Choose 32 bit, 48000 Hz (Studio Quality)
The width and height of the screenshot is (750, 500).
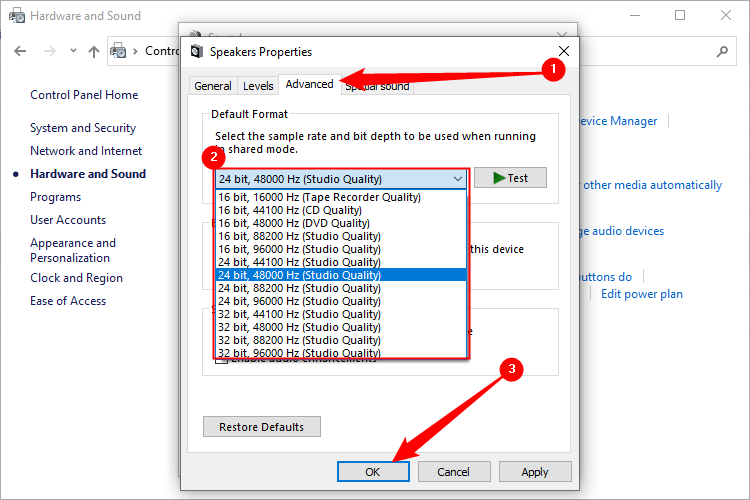pos(341,327)
